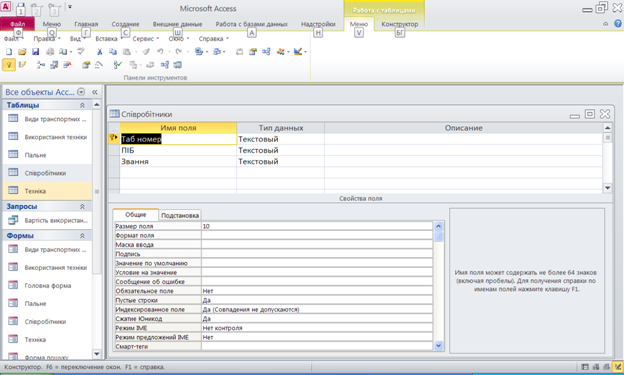Click the Текстовый data type for Звання
Screen dimensions: 624x375
[280, 161]
